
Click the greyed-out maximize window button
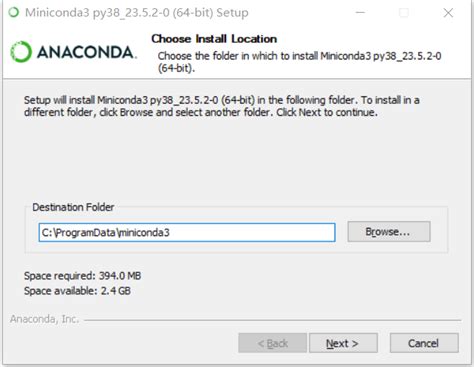click(404, 13)
